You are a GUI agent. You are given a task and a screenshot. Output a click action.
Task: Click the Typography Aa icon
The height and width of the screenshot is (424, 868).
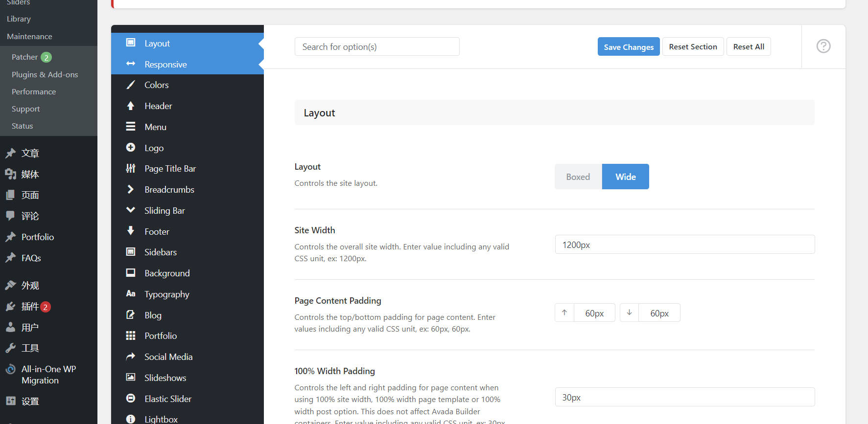point(131,293)
